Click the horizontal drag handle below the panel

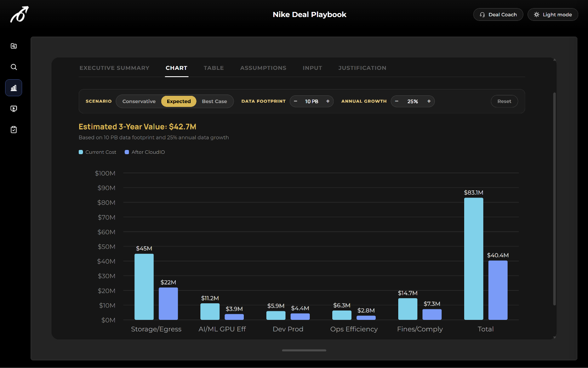tap(304, 351)
